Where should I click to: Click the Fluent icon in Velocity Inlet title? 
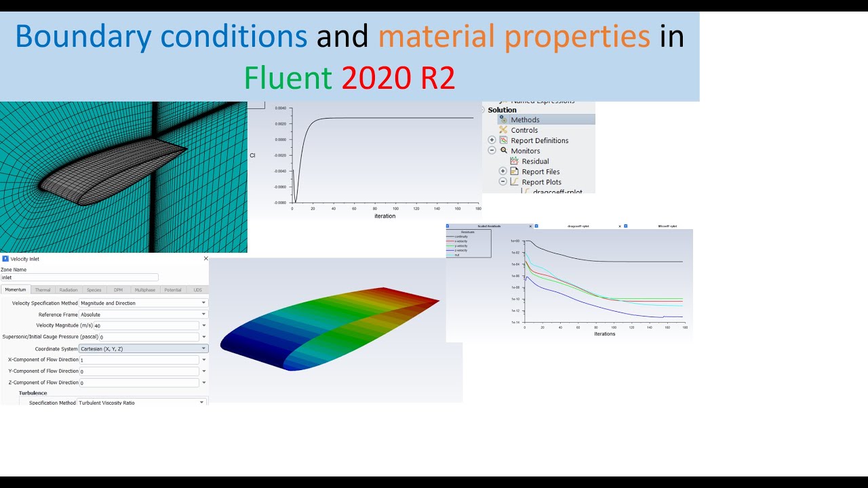click(5, 259)
